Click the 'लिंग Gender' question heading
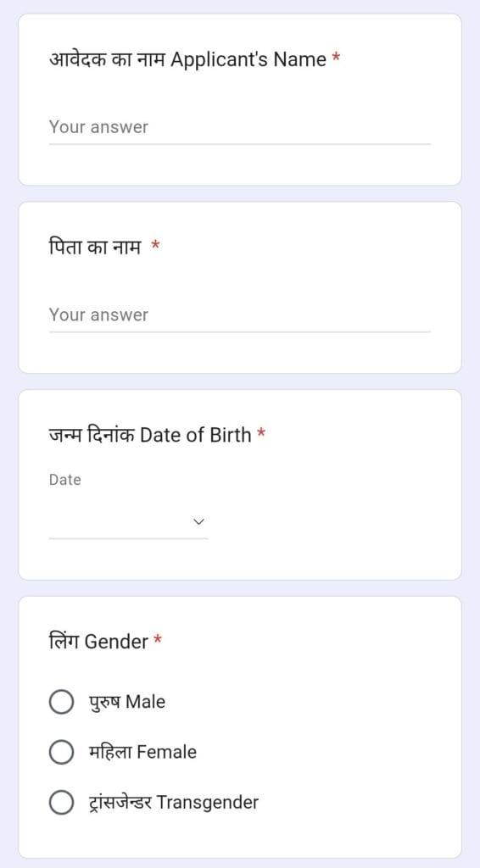480x868 pixels. click(98, 642)
